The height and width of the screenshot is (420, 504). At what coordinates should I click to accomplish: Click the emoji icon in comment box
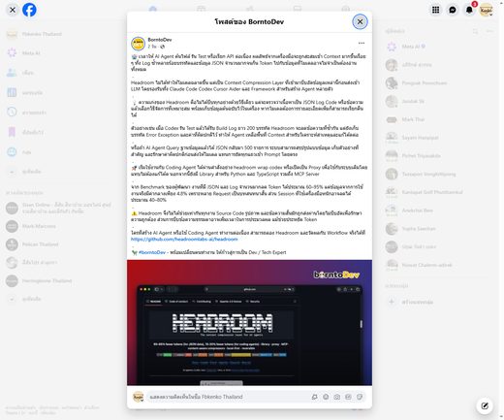(x=326, y=397)
